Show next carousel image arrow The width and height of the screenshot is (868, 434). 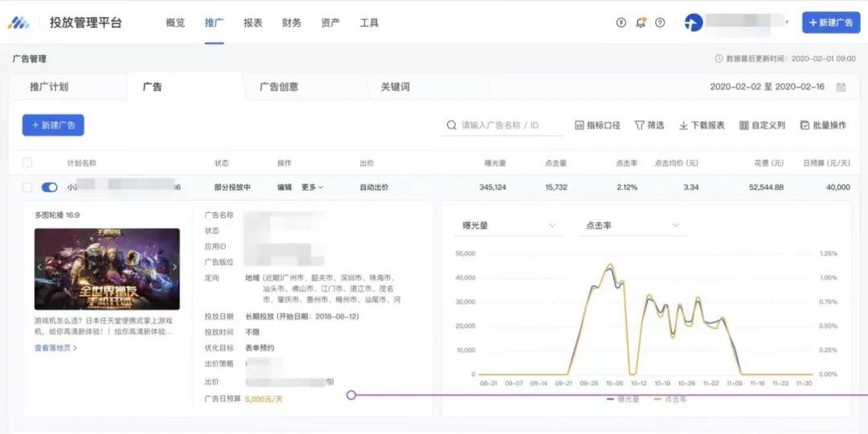click(174, 267)
